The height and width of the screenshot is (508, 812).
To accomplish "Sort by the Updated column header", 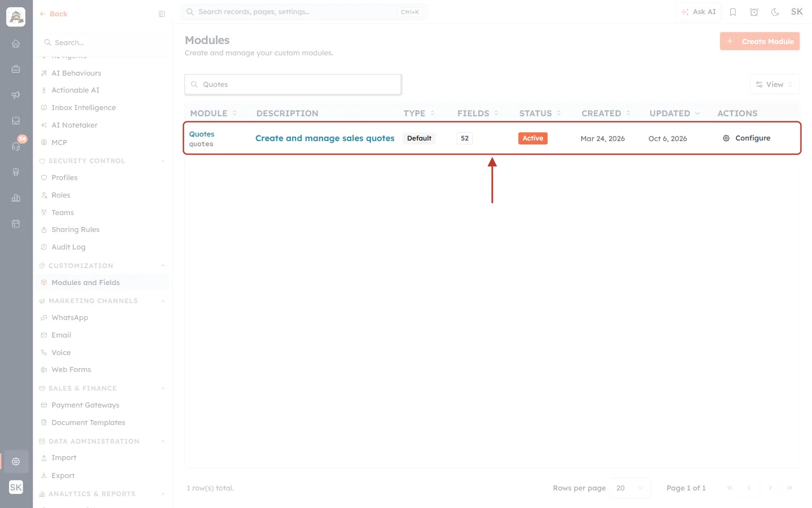I will click(674, 113).
